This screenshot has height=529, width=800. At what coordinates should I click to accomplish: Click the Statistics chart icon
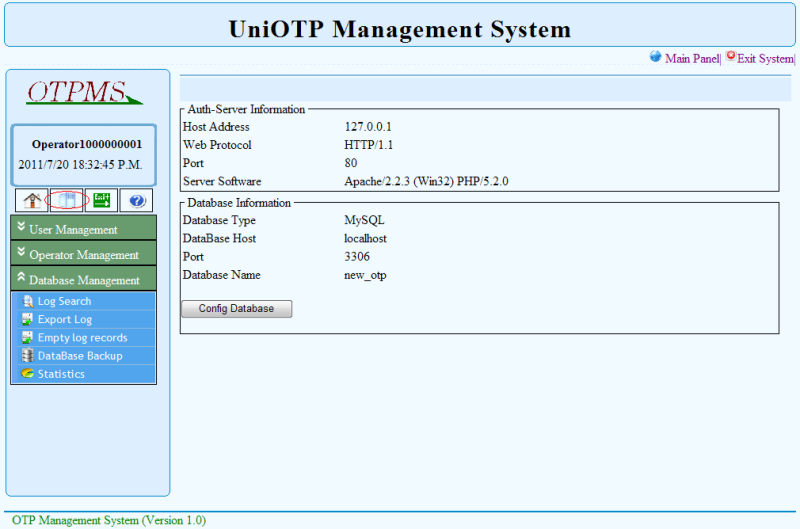click(x=27, y=374)
